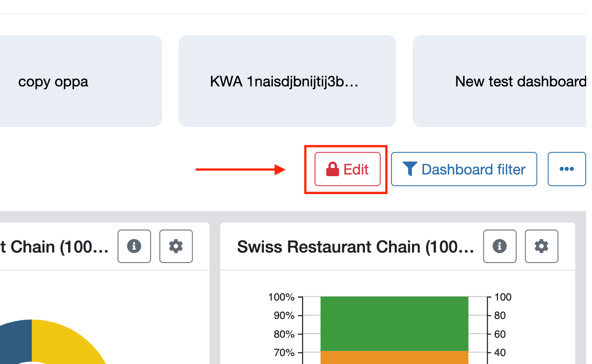The image size is (592, 364).
Task: Open the New test dashboard card
Action: [501, 81]
